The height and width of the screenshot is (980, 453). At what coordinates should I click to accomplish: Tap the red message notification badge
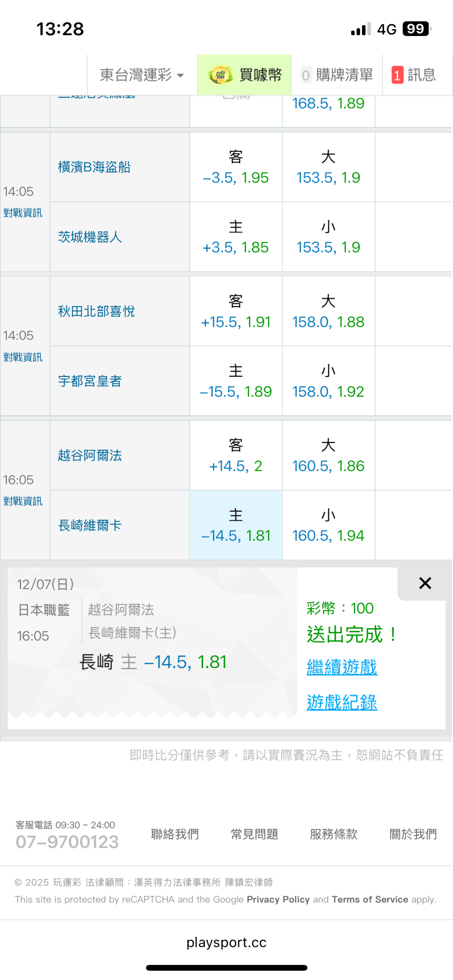397,75
